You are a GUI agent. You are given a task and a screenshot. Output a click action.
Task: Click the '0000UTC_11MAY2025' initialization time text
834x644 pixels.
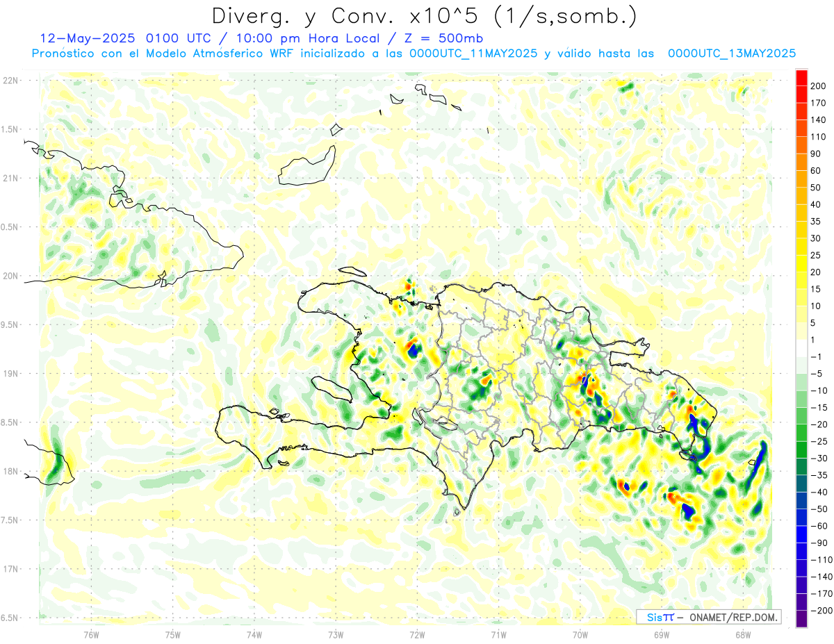pyautogui.click(x=473, y=53)
